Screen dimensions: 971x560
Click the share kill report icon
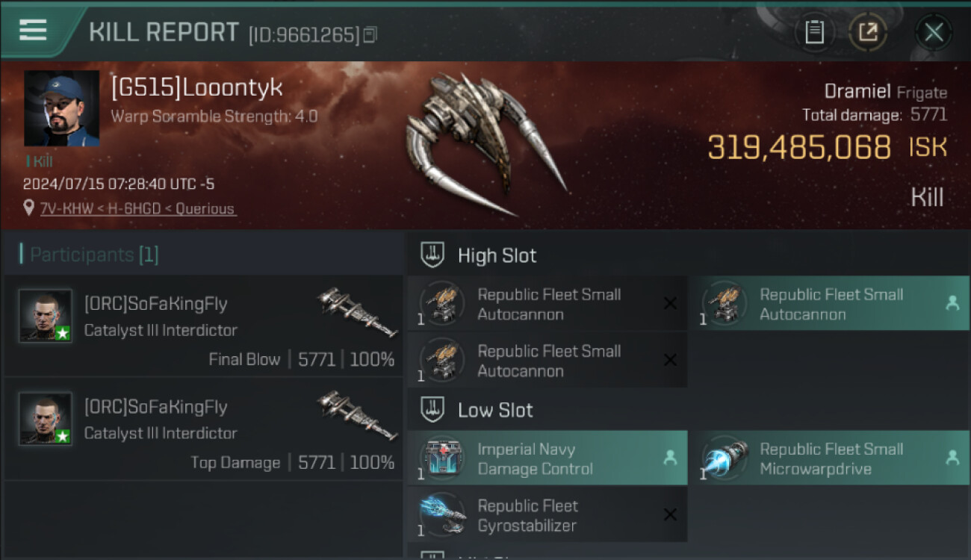[x=868, y=32]
